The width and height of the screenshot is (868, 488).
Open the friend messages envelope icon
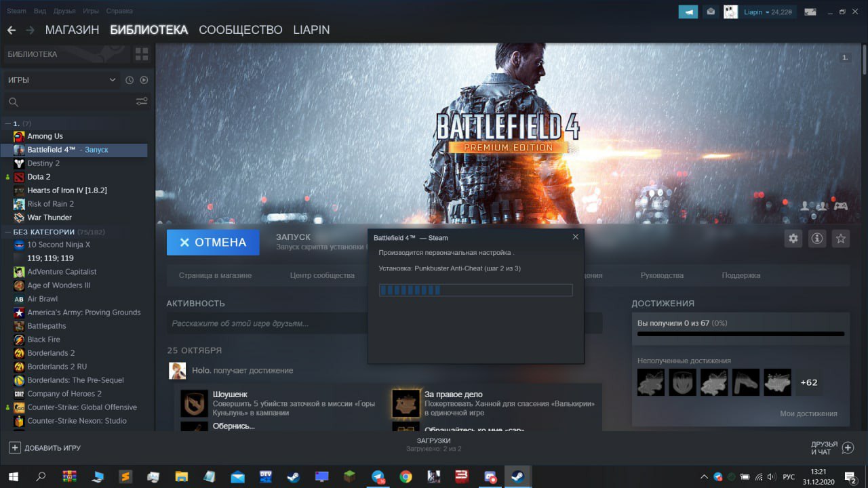tap(710, 12)
